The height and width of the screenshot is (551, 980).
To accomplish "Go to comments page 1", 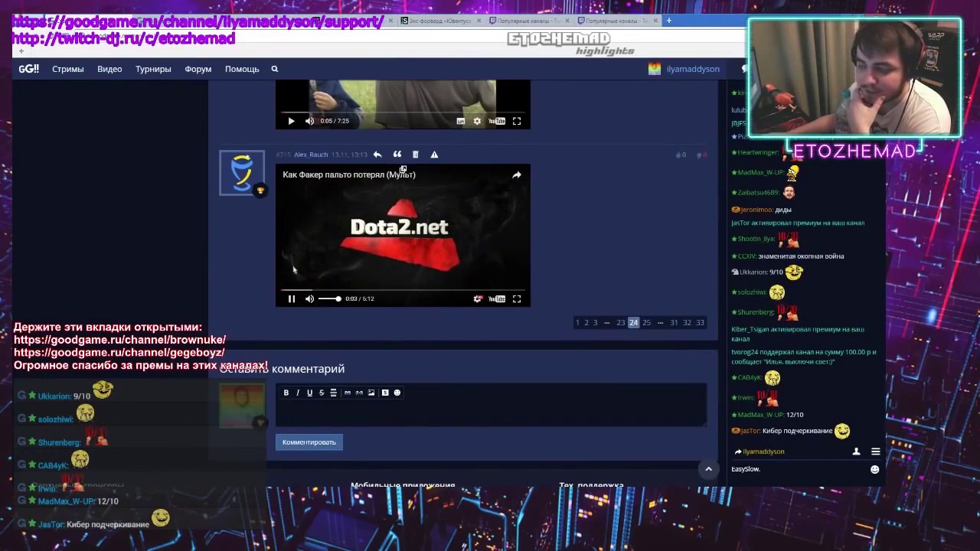I will tap(577, 323).
